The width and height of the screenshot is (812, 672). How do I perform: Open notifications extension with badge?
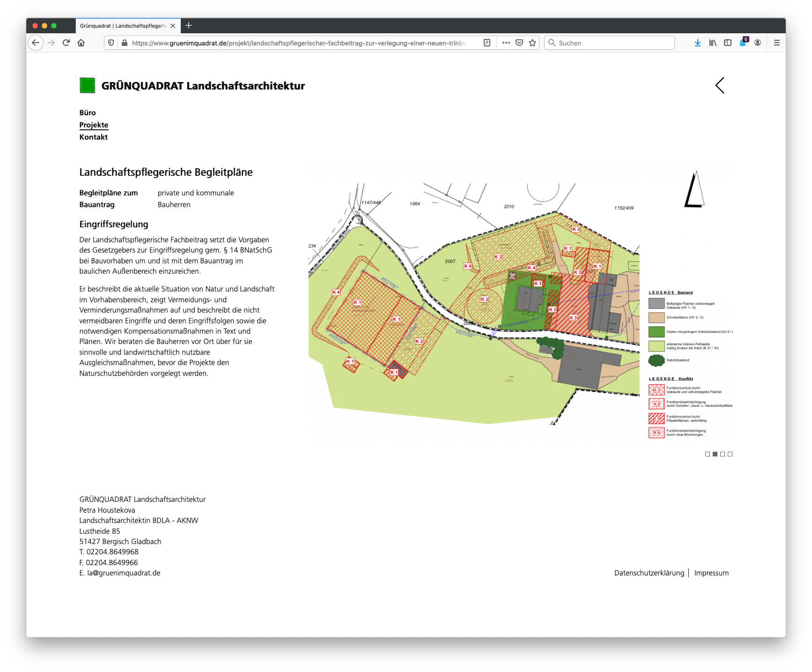(x=743, y=42)
